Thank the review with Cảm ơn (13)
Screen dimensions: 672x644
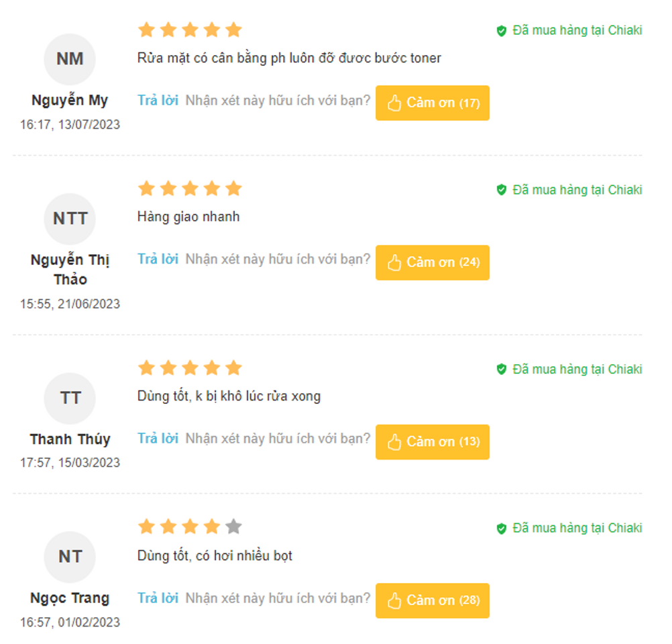coord(433,442)
